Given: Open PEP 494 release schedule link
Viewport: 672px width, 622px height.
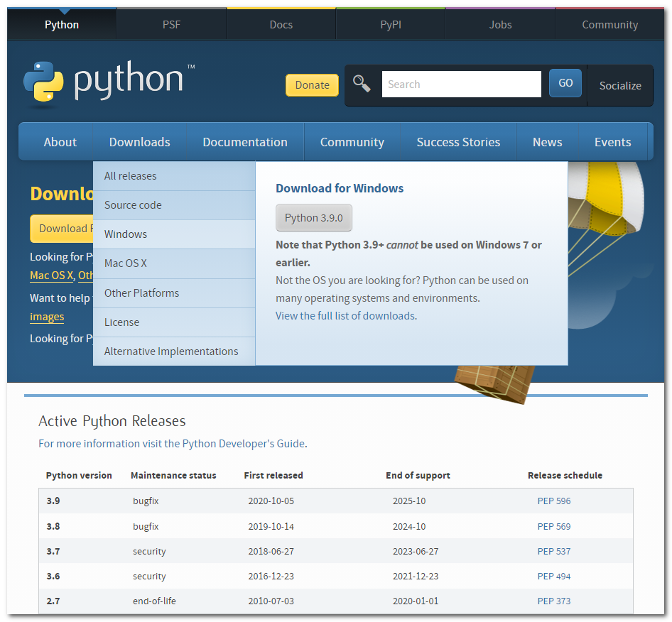Looking at the screenshot, I should coord(553,576).
